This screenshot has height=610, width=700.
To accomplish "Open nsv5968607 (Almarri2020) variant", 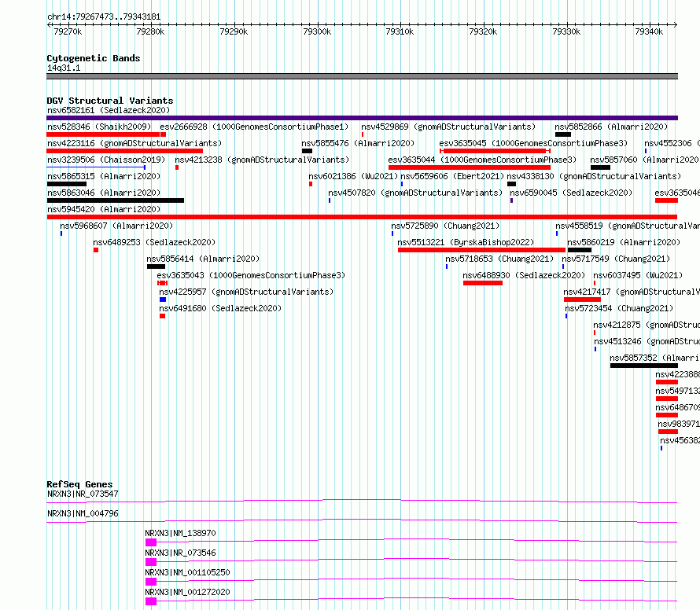I will (x=116, y=226).
